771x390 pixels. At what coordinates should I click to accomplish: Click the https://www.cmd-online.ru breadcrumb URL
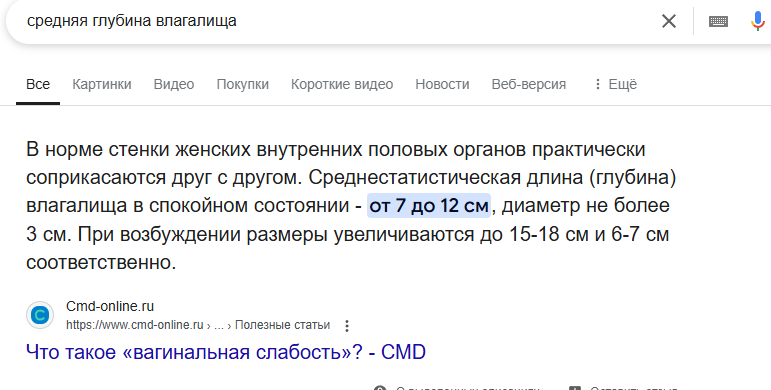coord(134,325)
